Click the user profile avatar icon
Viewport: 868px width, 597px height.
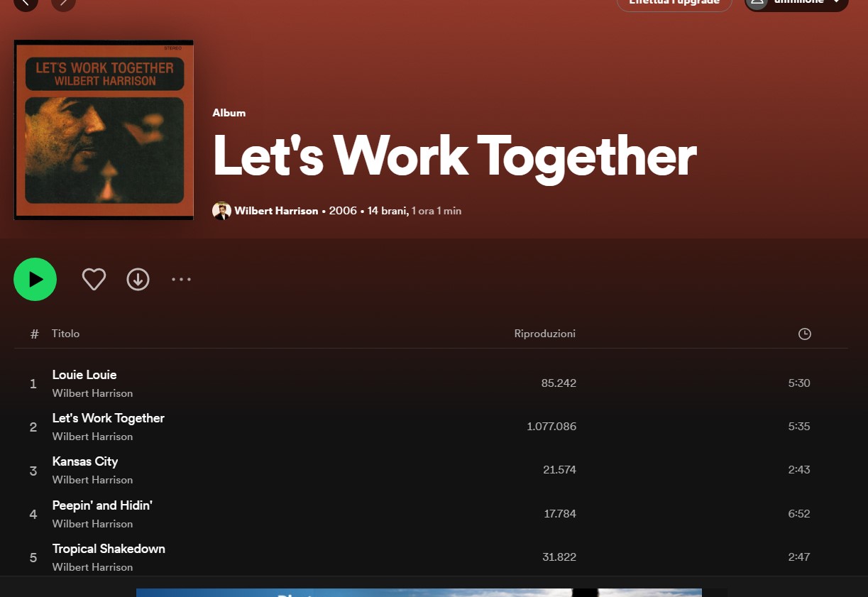[x=757, y=2]
